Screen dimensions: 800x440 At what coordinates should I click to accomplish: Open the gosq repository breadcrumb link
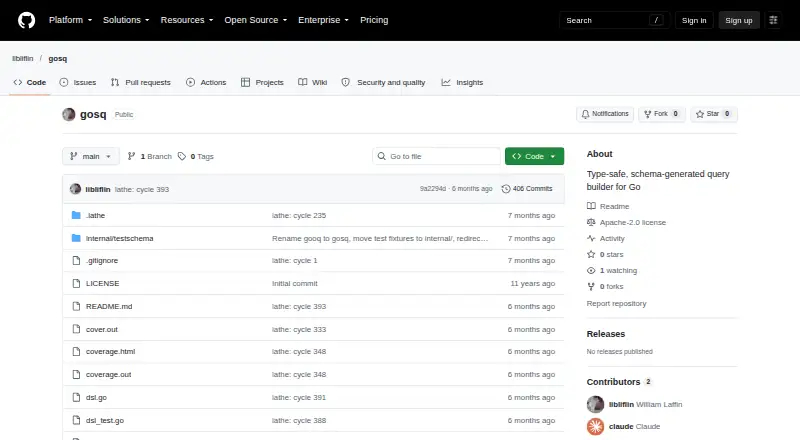(58, 58)
